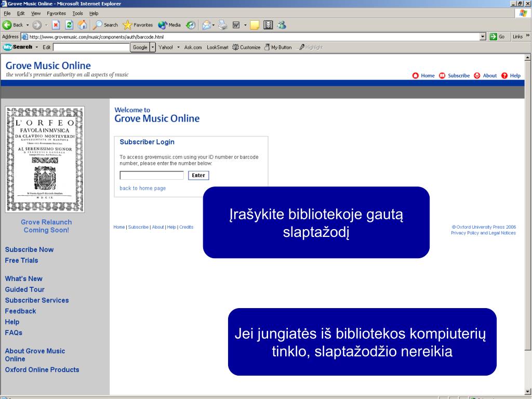Click the Forward arrow icon
Image resolution: width=532 pixels, height=399 pixels.
37,25
